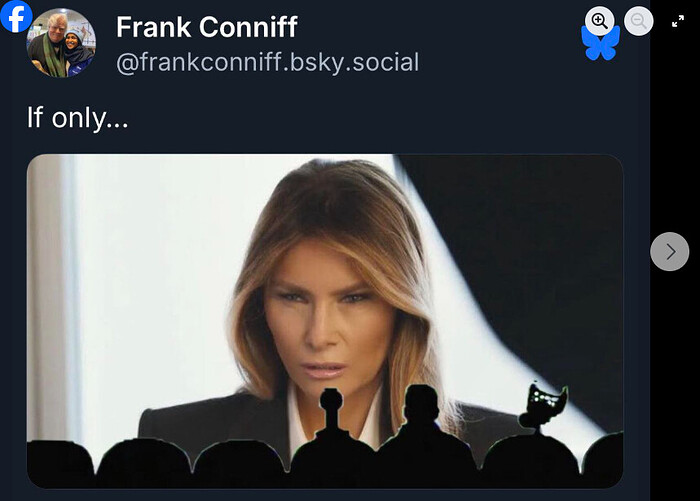Go to the next image arrow
Viewport: 700px width, 501px height.
(670, 251)
